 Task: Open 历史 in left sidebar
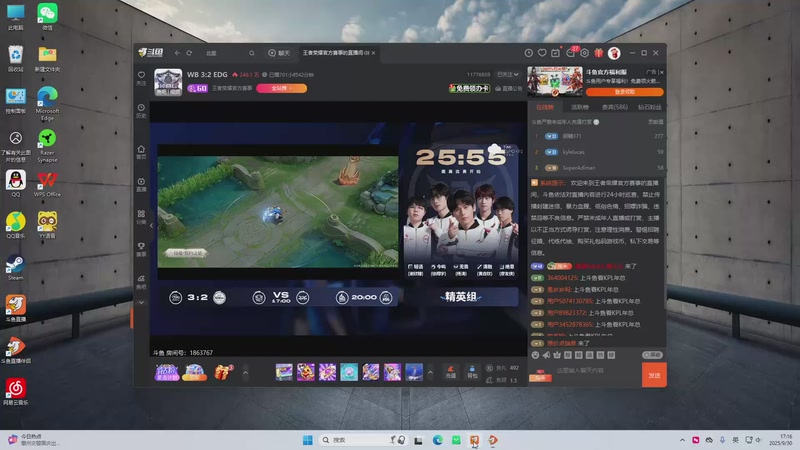pos(141,111)
